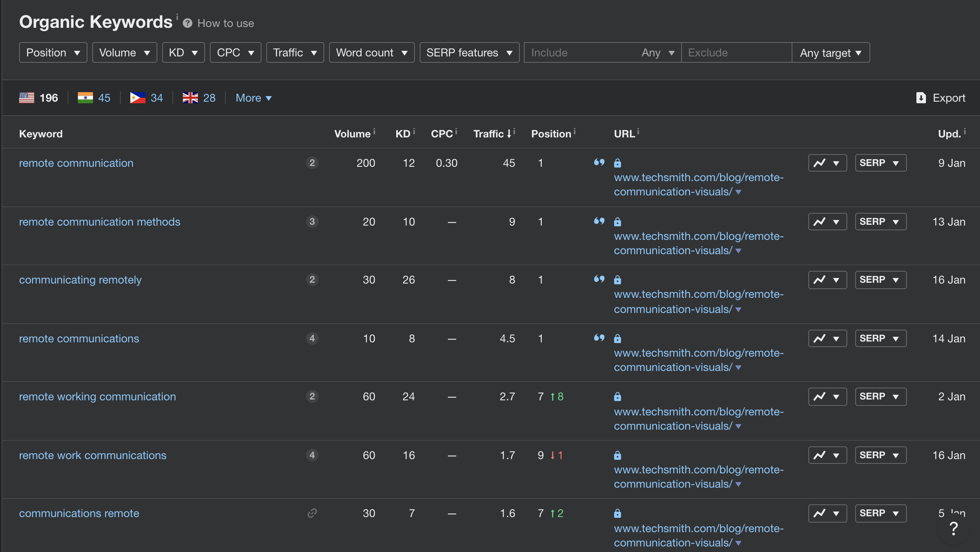The width and height of the screenshot is (980, 552).
Task: Click the round help question mark bubble
Action: pos(953,529)
